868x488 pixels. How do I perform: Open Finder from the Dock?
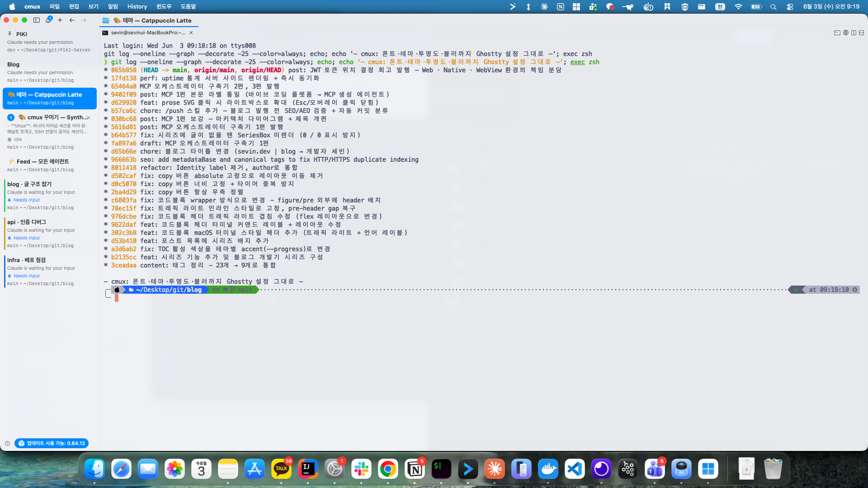click(94, 469)
